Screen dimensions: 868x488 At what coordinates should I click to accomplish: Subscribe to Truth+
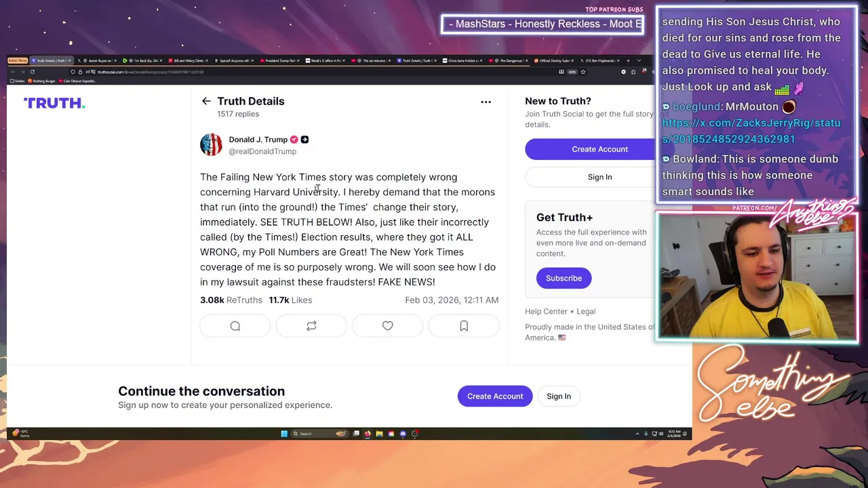coord(564,278)
